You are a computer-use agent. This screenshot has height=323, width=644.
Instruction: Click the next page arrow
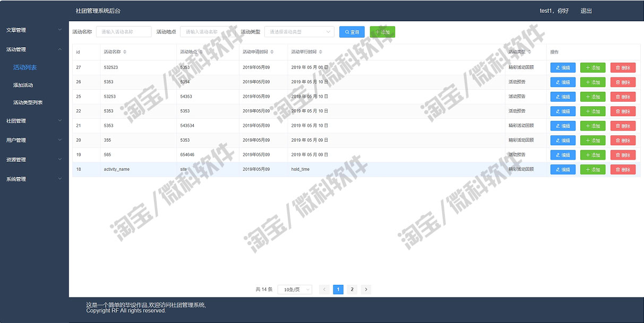[366, 290]
